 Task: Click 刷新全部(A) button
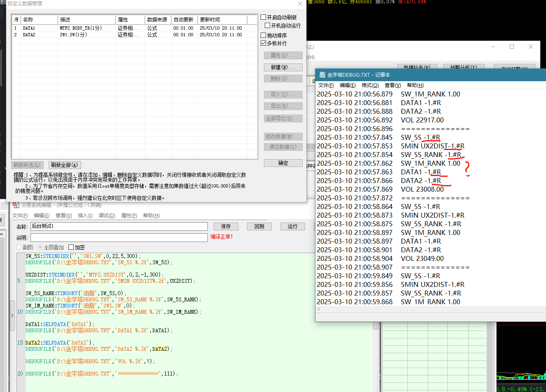64,165
